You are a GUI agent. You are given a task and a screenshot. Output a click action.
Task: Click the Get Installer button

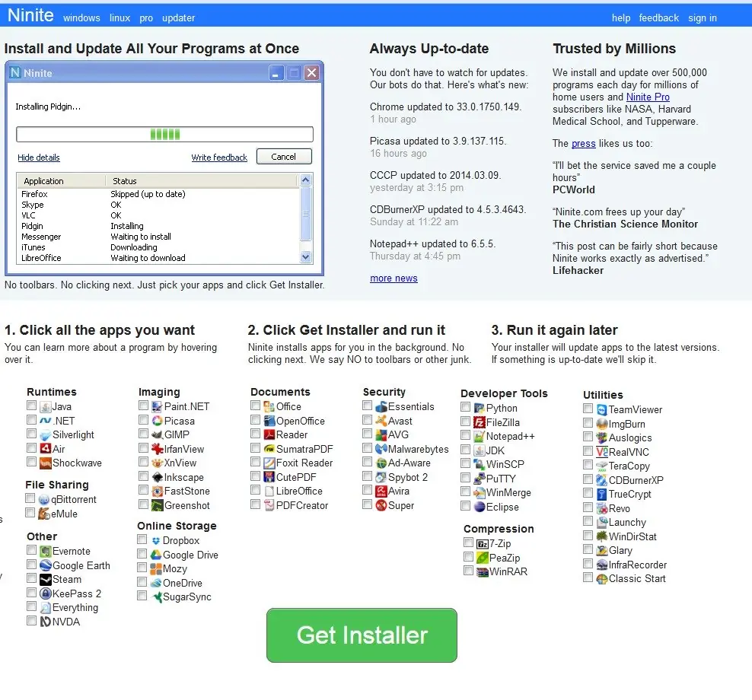(x=362, y=635)
